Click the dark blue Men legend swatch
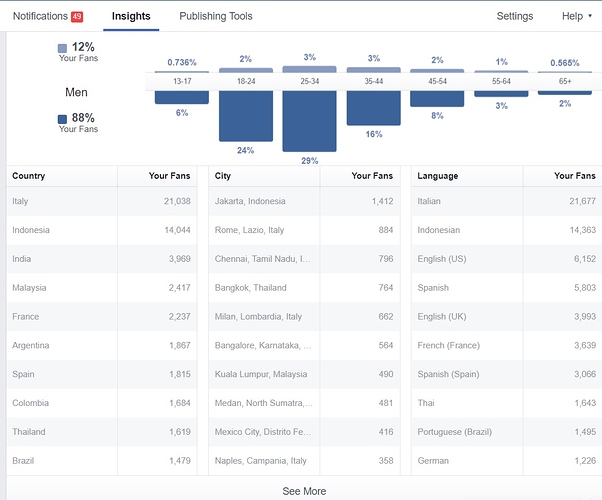Screen dimensions: 602x500 click(63, 119)
